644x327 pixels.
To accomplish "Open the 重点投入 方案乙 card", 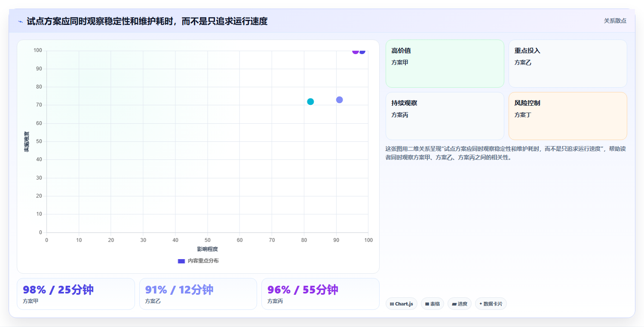I will 567,64.
